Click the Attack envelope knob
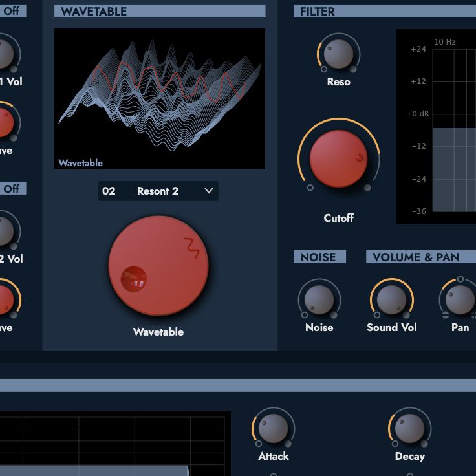The image size is (476, 476). tap(273, 428)
